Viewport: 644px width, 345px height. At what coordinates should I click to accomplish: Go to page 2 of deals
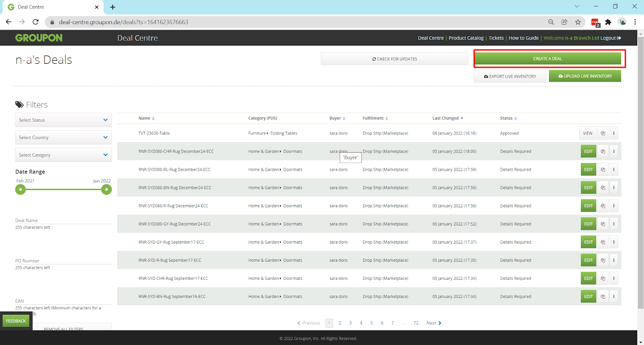tap(340, 323)
